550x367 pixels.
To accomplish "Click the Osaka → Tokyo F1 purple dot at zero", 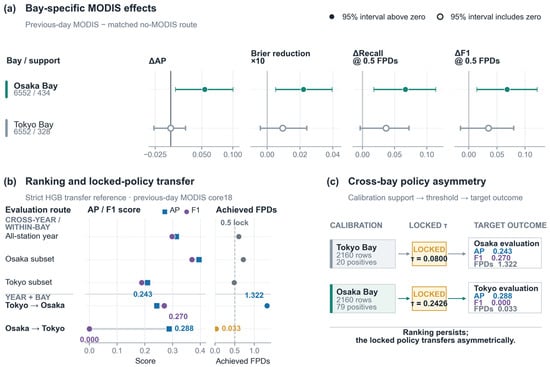I will pos(89,329).
